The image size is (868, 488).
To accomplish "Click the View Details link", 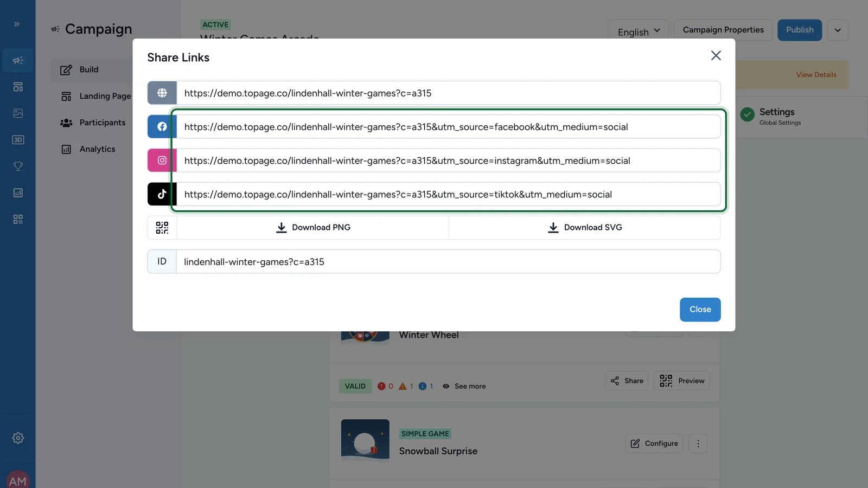I will [816, 75].
